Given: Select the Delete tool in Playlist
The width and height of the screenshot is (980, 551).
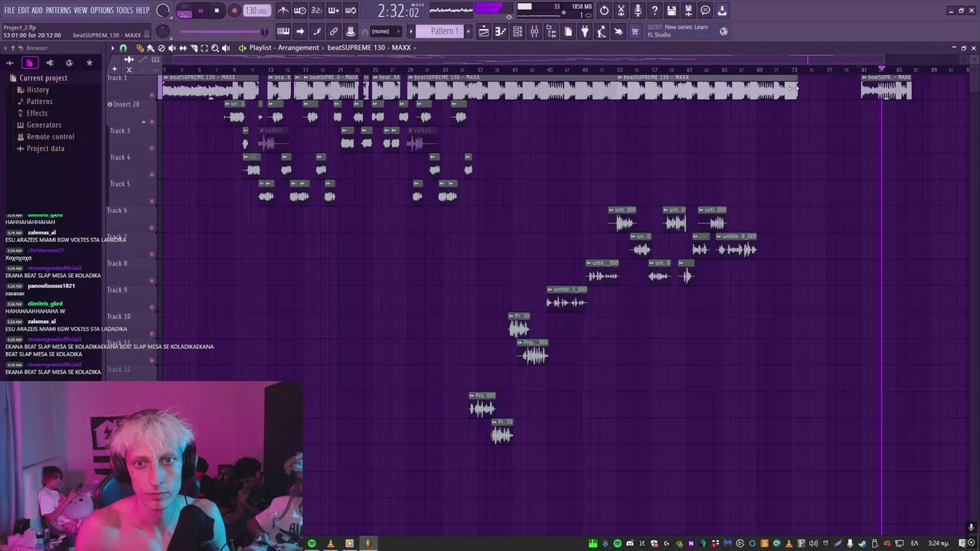Looking at the screenshot, I should [x=162, y=48].
